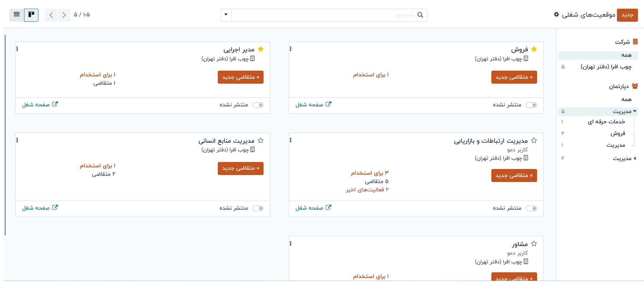Open the مشاور card options menu
The height and width of the screenshot is (289, 644).
[x=290, y=243]
